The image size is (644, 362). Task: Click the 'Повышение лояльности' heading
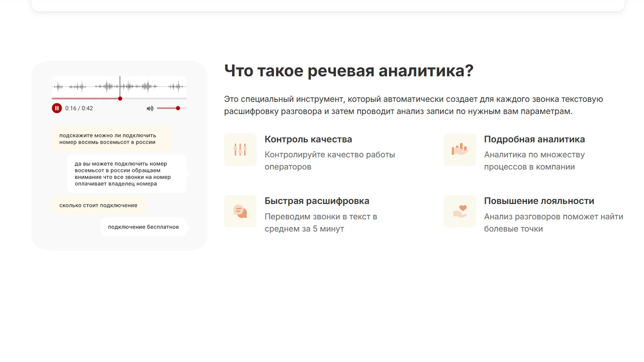539,201
